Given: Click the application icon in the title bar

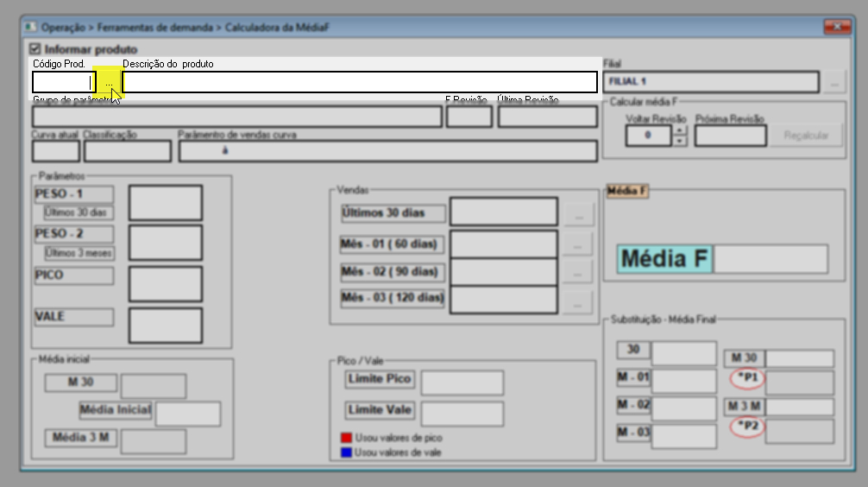Looking at the screenshot, I should coord(31,27).
